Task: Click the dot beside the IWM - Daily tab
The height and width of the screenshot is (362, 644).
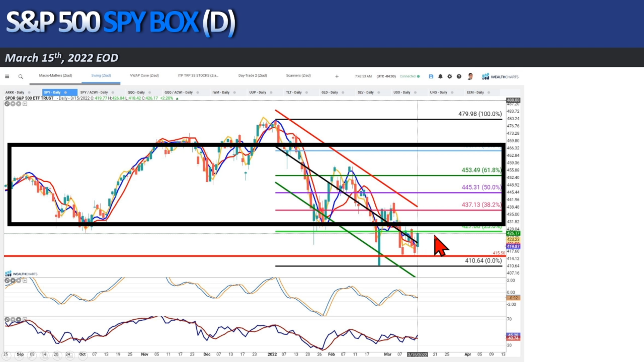Action: tap(234, 93)
